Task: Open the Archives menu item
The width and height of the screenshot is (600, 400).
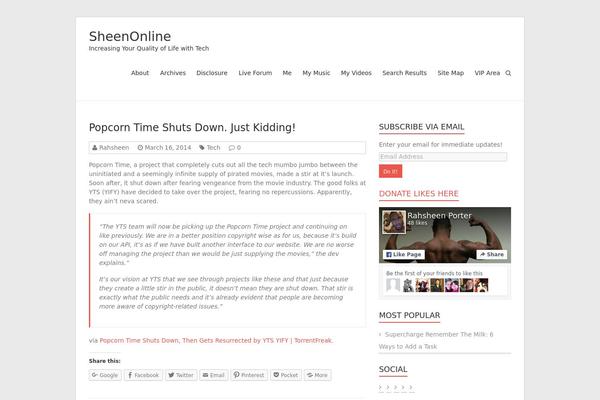Action: (x=173, y=73)
